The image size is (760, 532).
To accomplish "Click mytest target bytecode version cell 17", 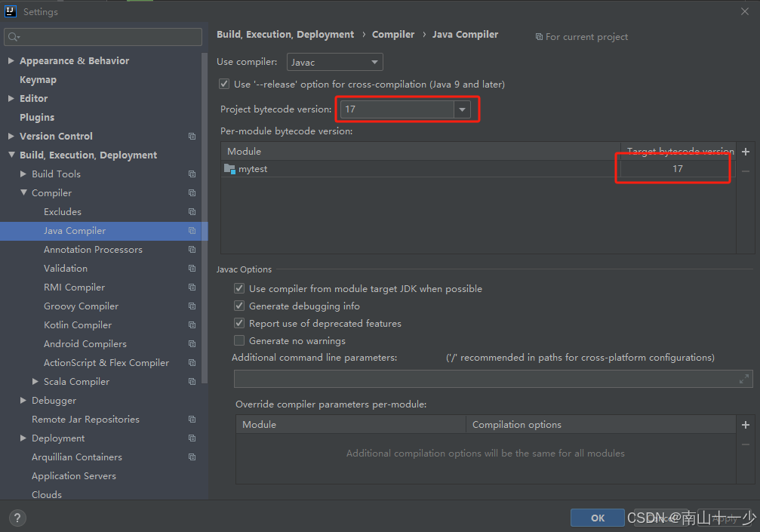I will 678,169.
